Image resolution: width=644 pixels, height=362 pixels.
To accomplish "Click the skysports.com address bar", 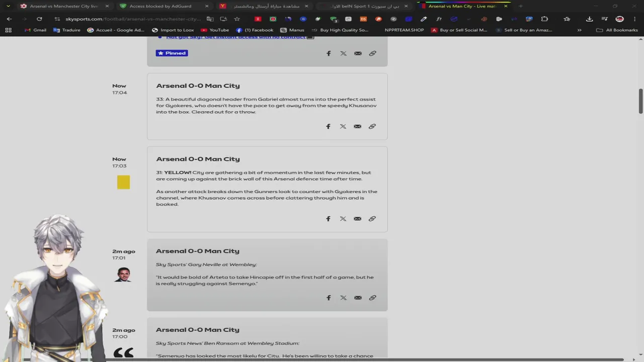I will [133, 19].
